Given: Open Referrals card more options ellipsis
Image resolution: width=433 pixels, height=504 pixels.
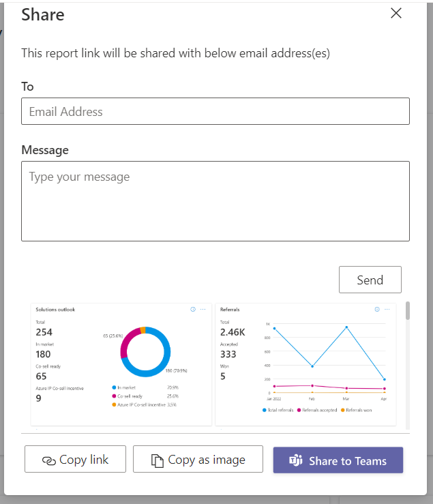Looking at the screenshot, I should (x=387, y=309).
